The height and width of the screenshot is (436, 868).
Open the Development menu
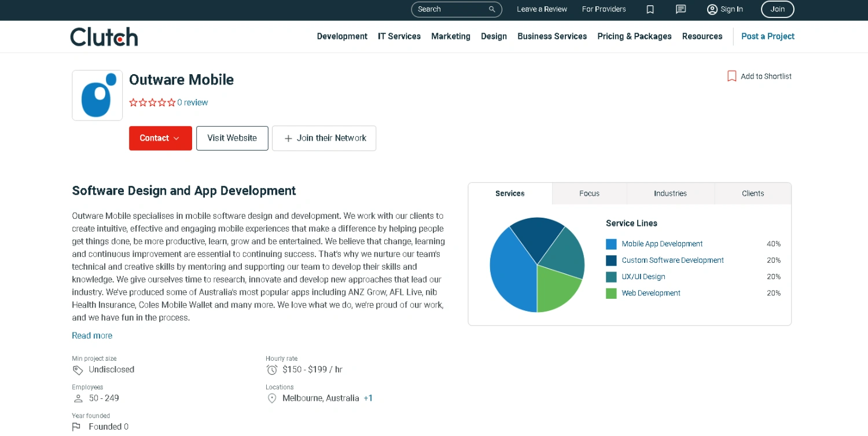[x=342, y=36]
